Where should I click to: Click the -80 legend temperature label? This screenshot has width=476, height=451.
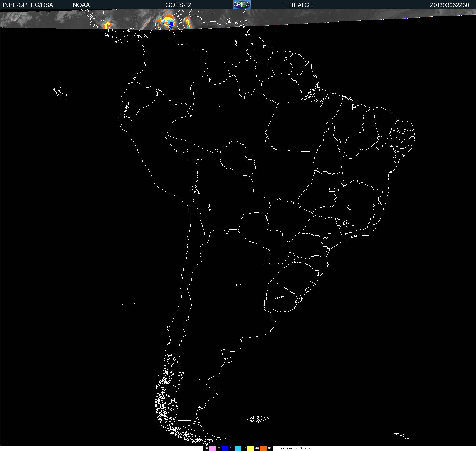[206, 448]
